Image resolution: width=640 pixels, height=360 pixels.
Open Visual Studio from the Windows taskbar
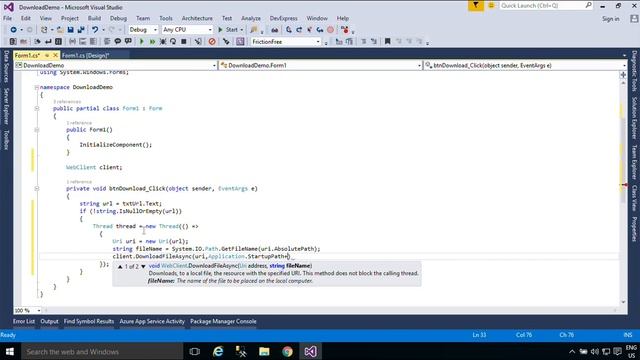[x=310, y=351]
